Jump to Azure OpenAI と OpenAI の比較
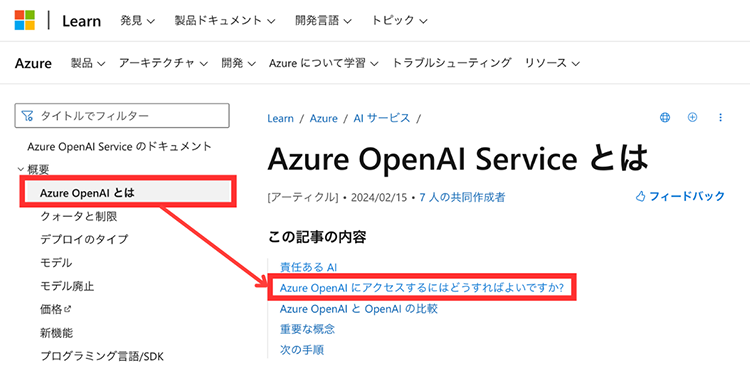The width and height of the screenshot is (750, 376). (359, 309)
